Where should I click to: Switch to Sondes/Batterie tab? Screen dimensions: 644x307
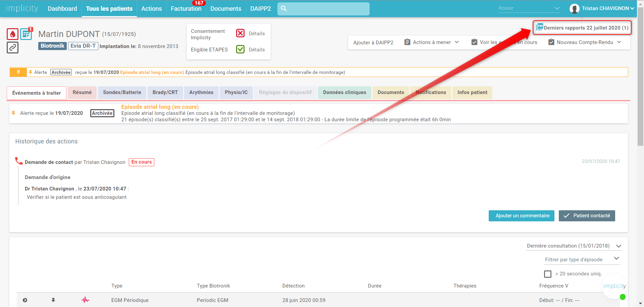122,92
